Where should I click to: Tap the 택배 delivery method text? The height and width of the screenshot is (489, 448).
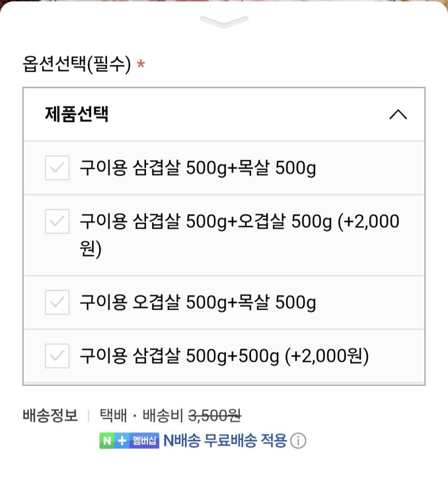click(113, 416)
